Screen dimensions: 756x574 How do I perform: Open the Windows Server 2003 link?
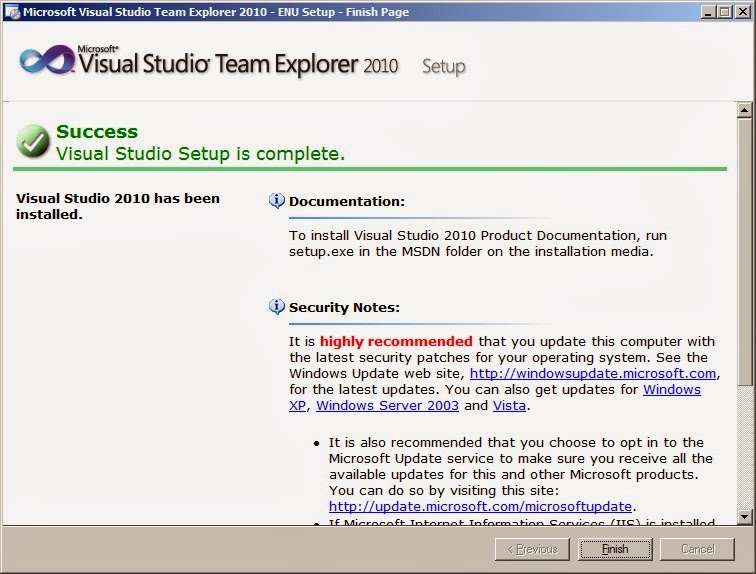tap(387, 405)
